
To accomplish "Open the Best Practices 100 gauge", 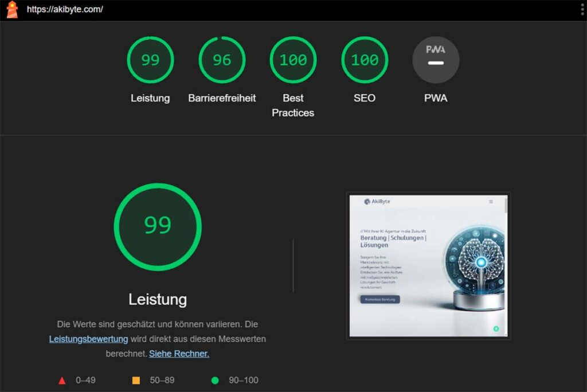I will (293, 60).
